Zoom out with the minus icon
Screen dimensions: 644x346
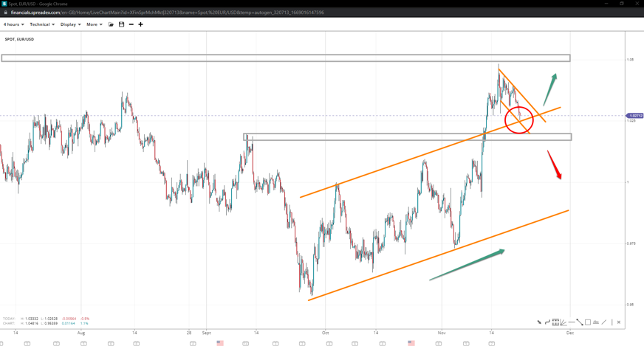[131, 24]
